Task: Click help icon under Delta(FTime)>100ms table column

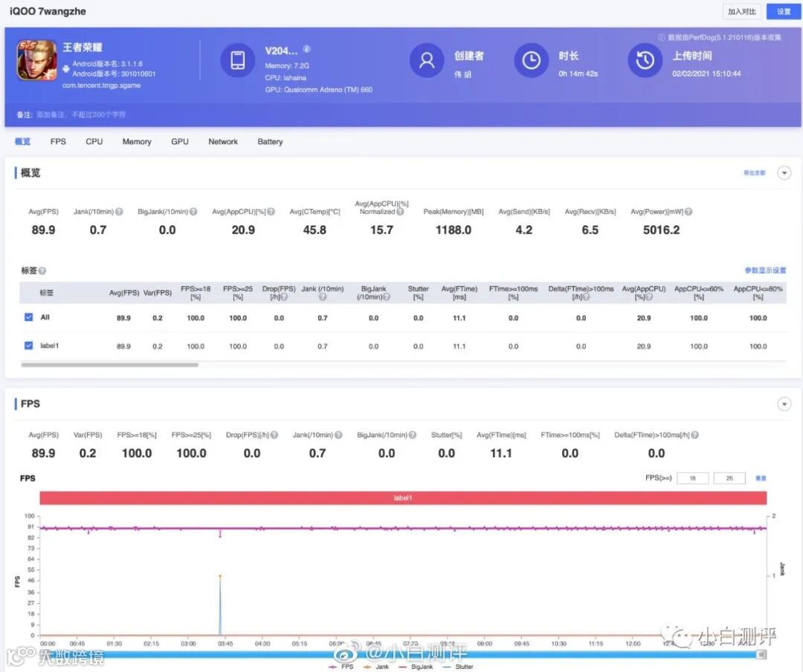Action: 586,297
